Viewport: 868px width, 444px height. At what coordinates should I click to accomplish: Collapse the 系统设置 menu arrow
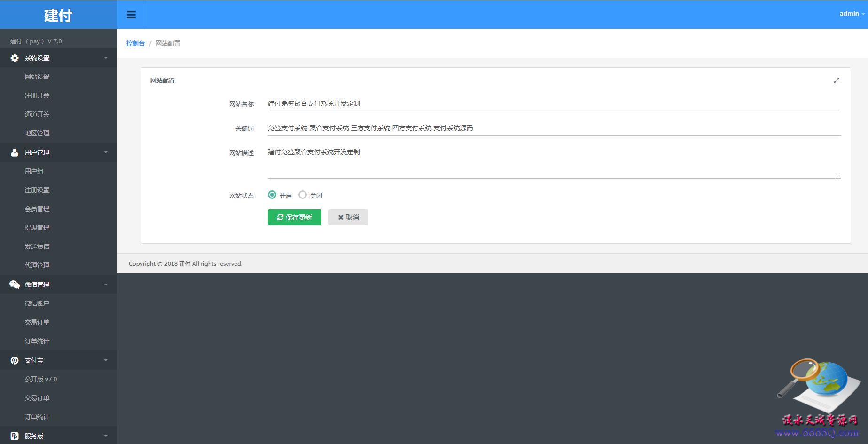[106, 58]
